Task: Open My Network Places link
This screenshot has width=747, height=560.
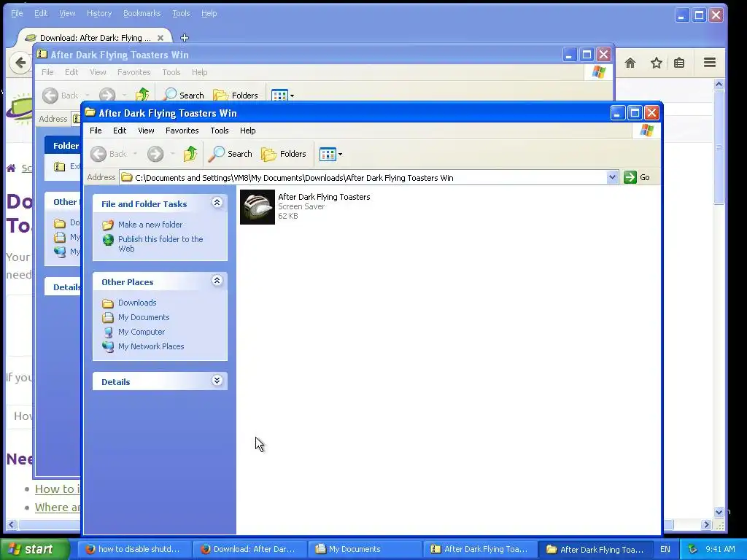Action: tap(151, 346)
